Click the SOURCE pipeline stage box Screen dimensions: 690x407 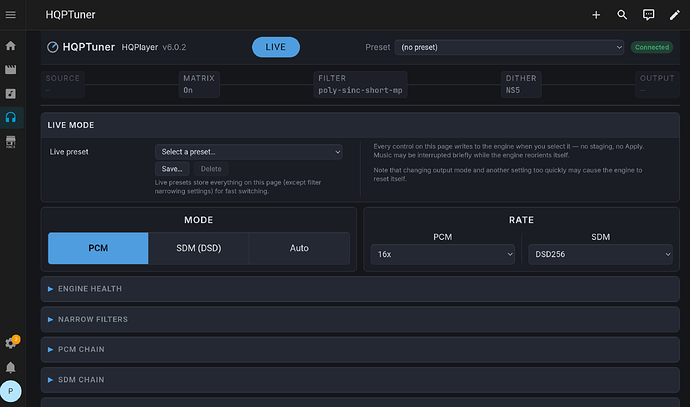pyautogui.click(x=62, y=84)
